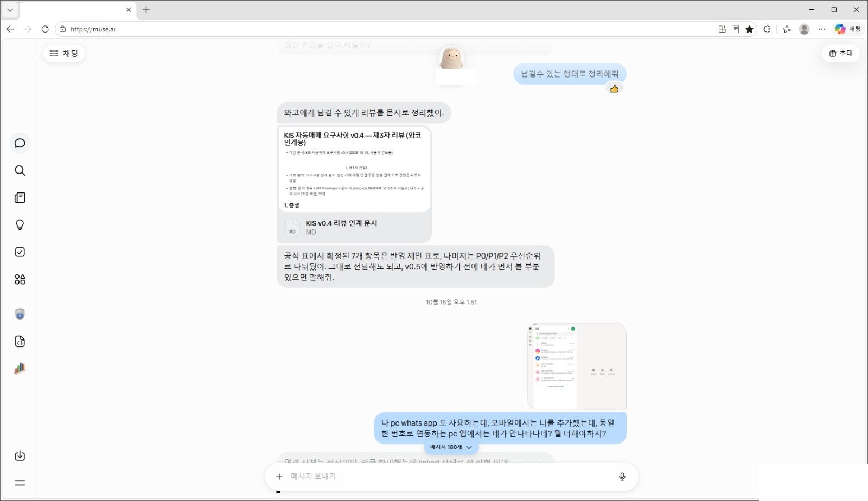Click message '넘길수 있는 형태로 정리해줘'

click(x=570, y=74)
